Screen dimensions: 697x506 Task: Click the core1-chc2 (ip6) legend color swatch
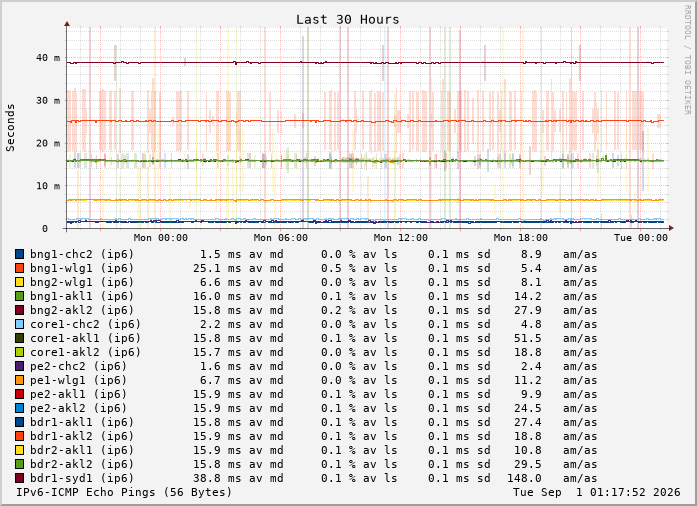[20, 324]
